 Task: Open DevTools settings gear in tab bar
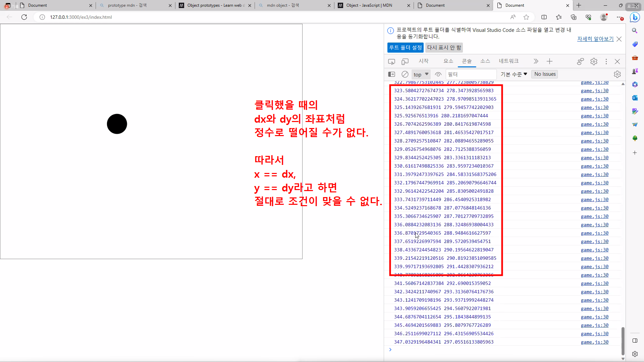(x=594, y=61)
